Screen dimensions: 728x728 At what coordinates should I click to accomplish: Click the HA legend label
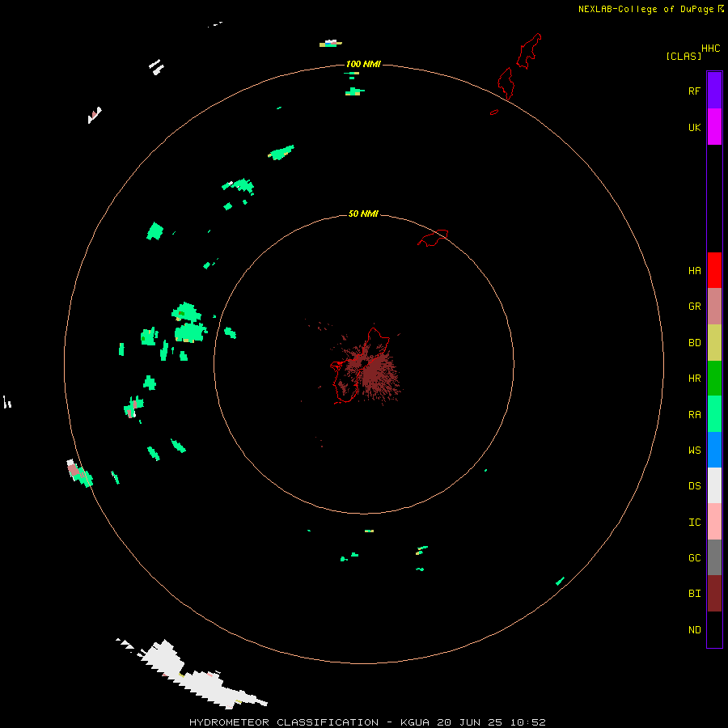click(694, 271)
